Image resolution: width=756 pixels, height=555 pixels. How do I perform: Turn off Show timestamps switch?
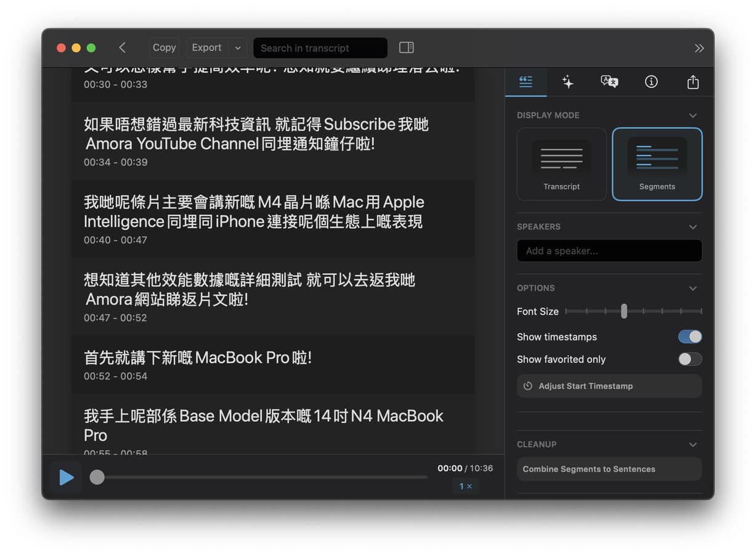pyautogui.click(x=689, y=337)
